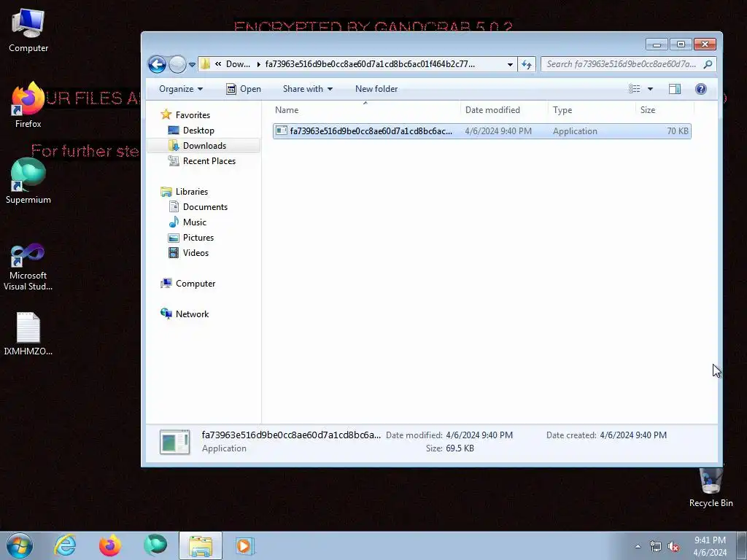Click the application icon of the fa73963e file row

click(282, 131)
